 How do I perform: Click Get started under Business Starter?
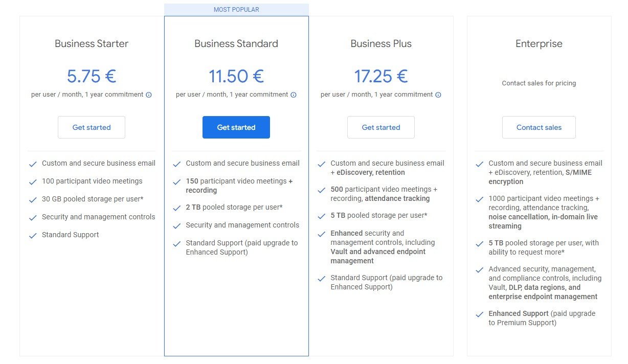91,127
